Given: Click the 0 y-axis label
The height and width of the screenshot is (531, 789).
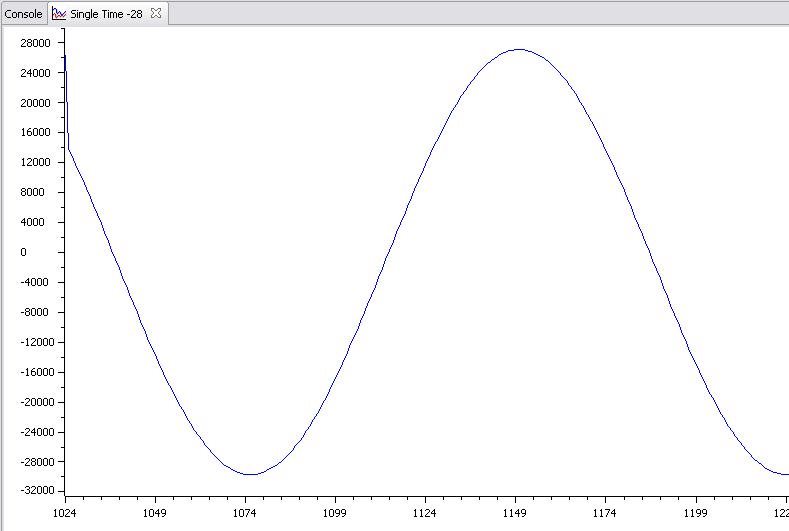Looking at the screenshot, I should pos(23,252).
